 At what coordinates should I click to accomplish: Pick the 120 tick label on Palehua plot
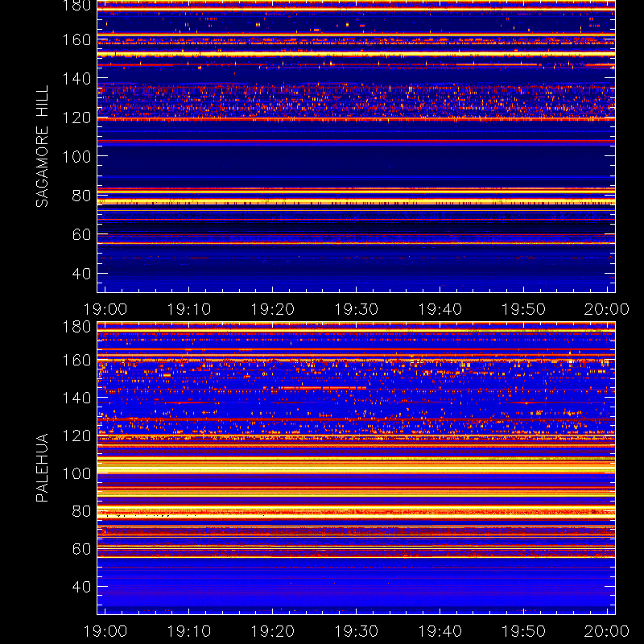click(76, 436)
